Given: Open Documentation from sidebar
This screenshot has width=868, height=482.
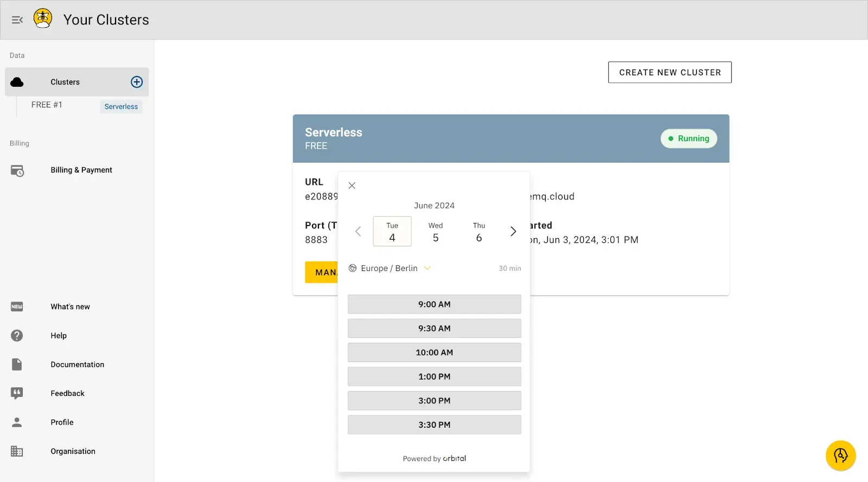Looking at the screenshot, I should tap(78, 365).
